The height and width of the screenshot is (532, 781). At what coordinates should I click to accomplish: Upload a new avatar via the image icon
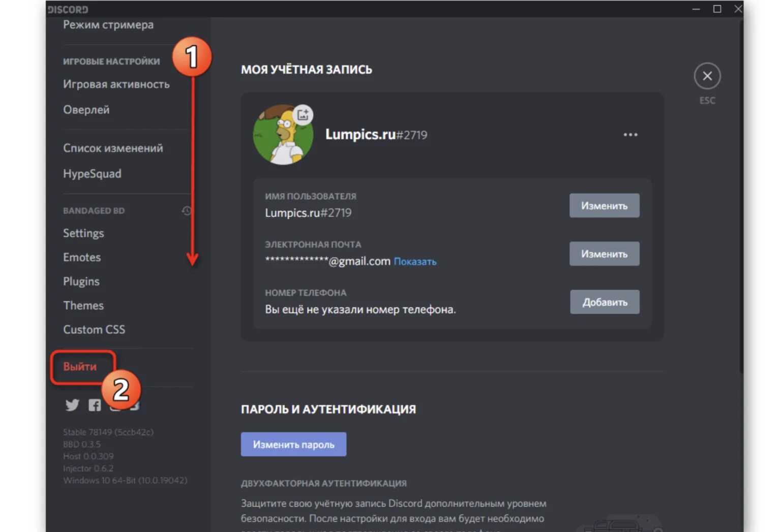(x=303, y=115)
